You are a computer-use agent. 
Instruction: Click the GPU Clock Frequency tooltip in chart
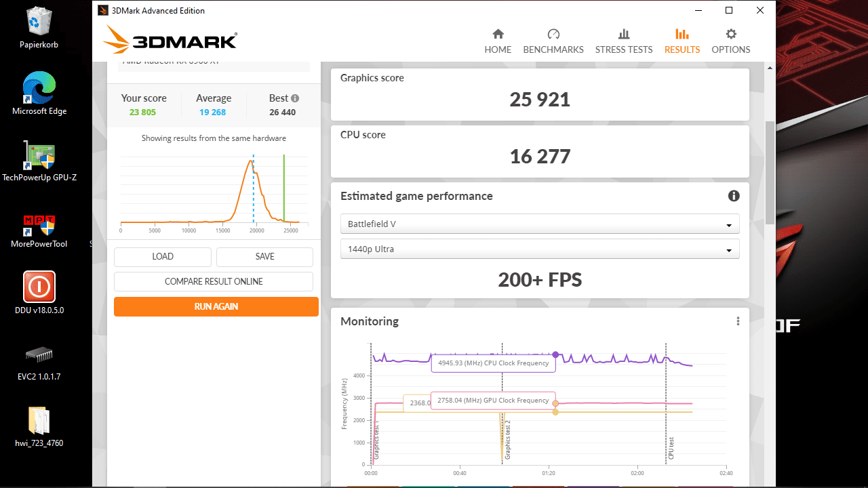tap(494, 401)
